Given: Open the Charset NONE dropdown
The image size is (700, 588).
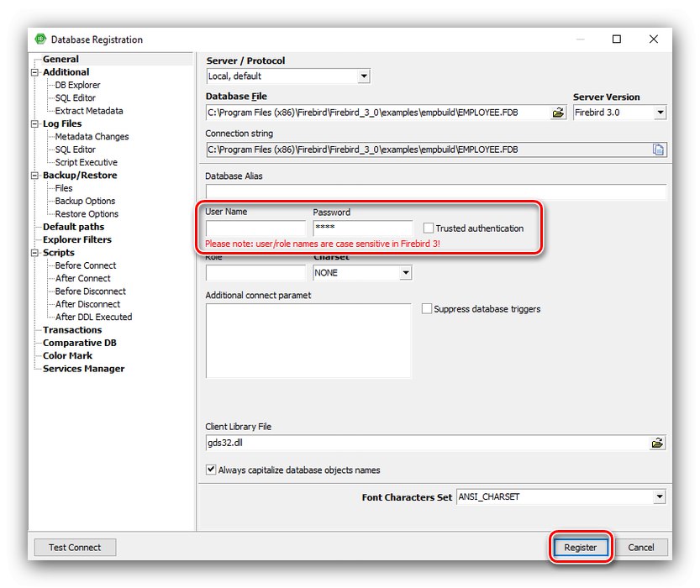Looking at the screenshot, I should [405, 273].
